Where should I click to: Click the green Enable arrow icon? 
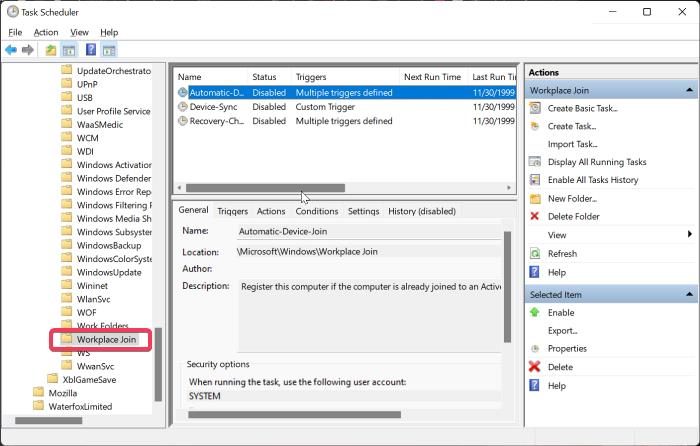534,313
